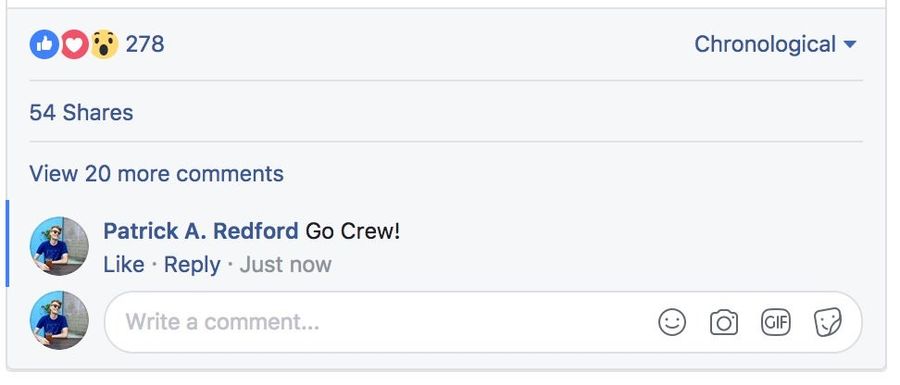Viewport: 900px width, 385px height.
Task: View the 278 reactions count
Action: coord(145,44)
